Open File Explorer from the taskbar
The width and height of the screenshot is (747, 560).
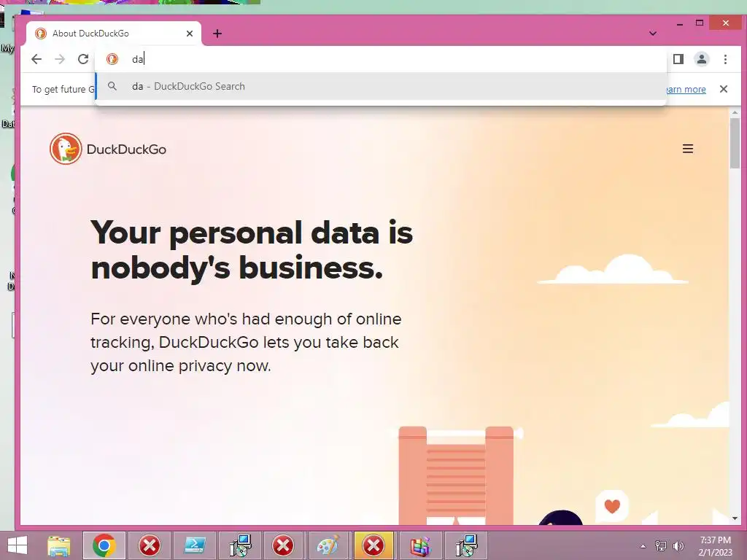tap(58, 545)
